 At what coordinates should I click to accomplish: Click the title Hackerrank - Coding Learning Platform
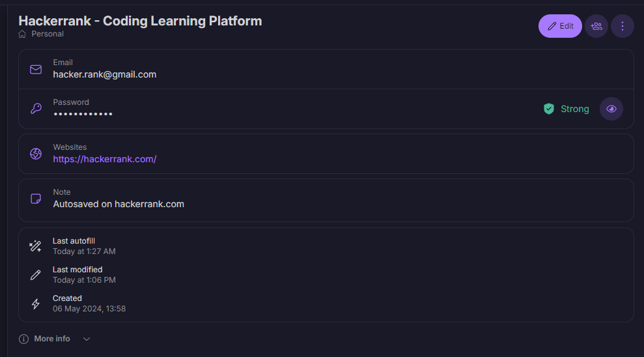tap(140, 21)
